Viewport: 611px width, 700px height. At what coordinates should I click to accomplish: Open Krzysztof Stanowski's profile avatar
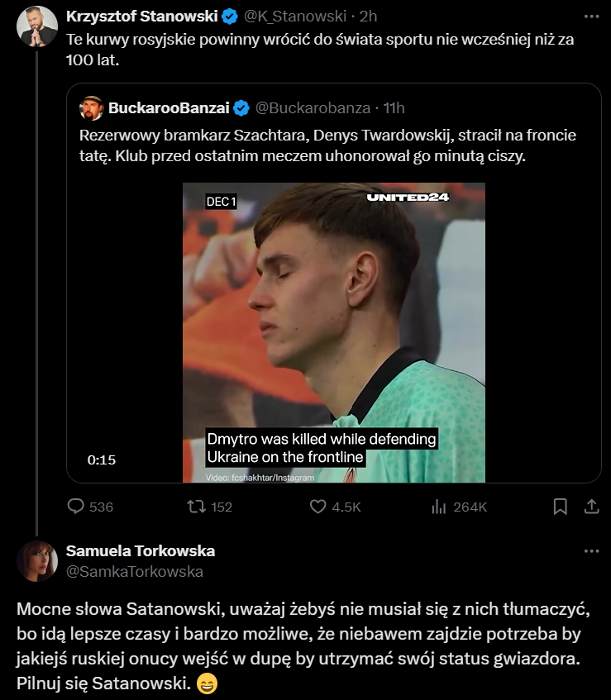tap(37, 26)
